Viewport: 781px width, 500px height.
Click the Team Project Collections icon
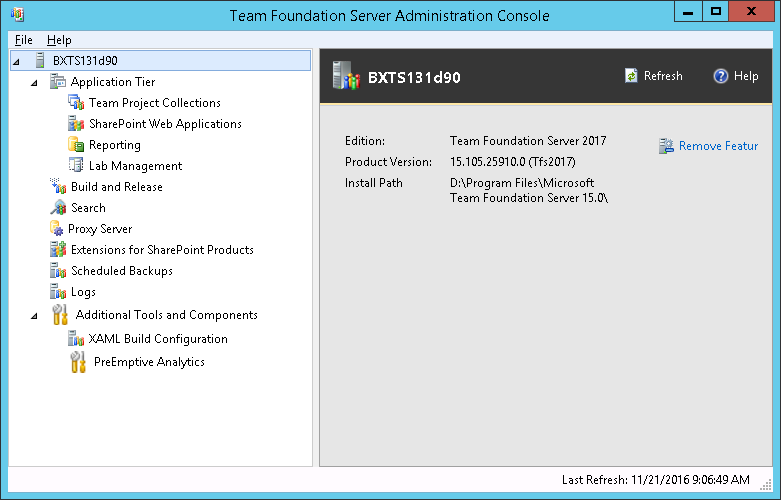76,103
